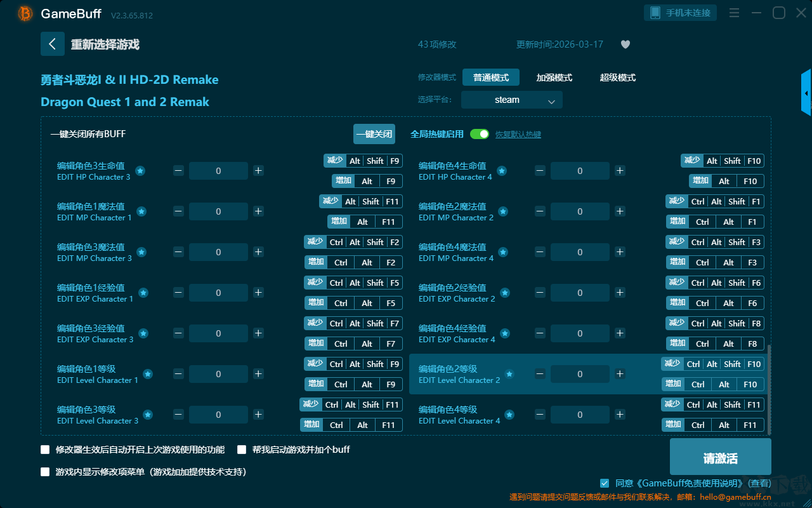Click the version text V2.3.65.812
The image size is (812, 508).
[132, 15]
